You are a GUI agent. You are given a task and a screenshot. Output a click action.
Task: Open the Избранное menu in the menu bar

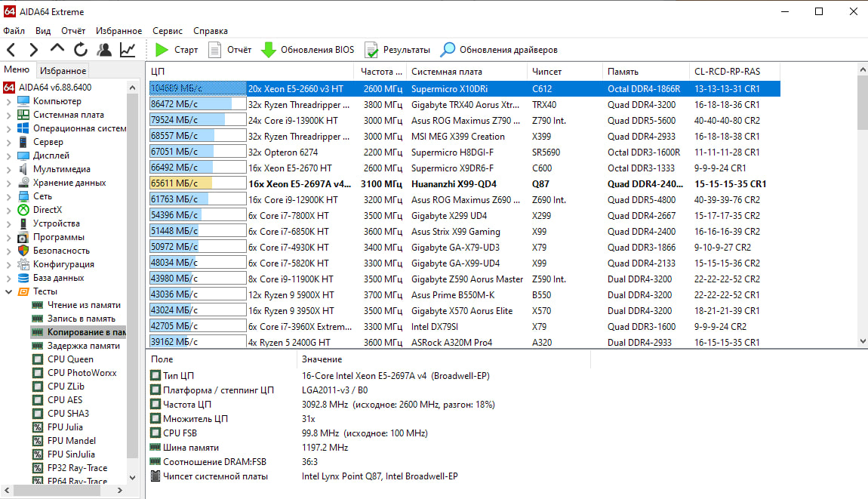119,31
